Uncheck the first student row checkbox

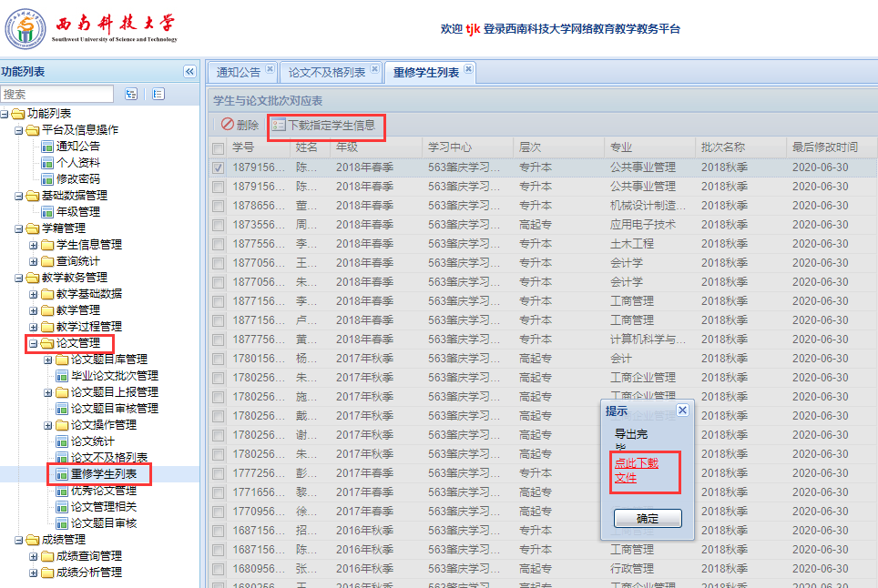[219, 167]
